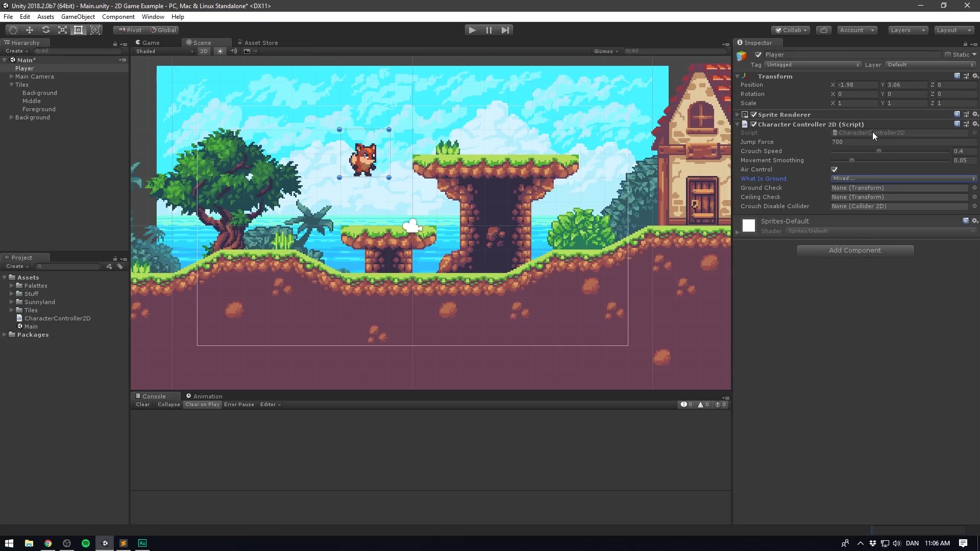The image size is (980, 551).
Task: Click the Pause playback control button
Action: (488, 30)
